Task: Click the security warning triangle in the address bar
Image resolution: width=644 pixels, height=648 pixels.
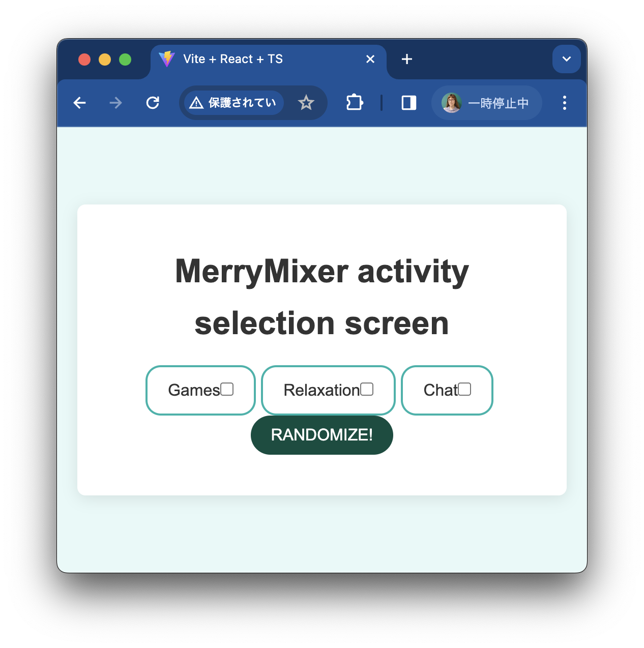Action: [196, 103]
